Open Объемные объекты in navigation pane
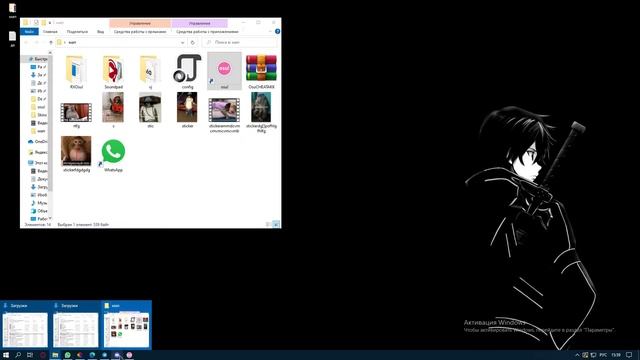The width and height of the screenshot is (640, 360). coord(39,211)
